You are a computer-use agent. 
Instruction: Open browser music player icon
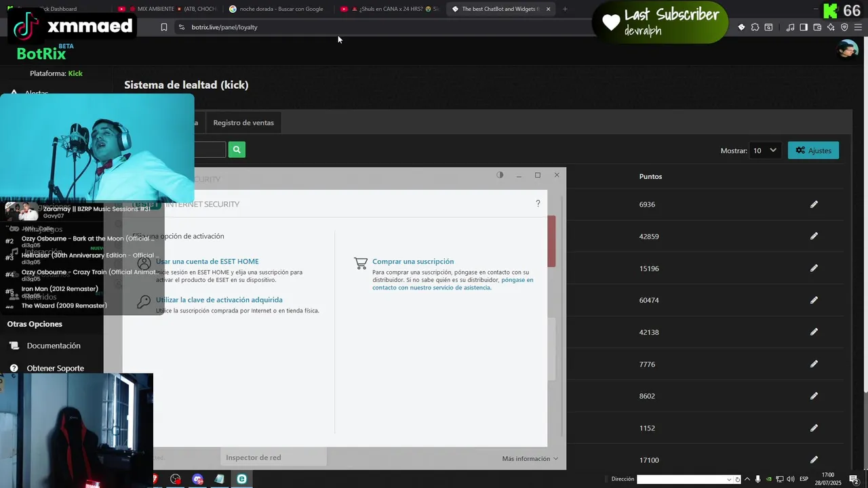[790, 27]
